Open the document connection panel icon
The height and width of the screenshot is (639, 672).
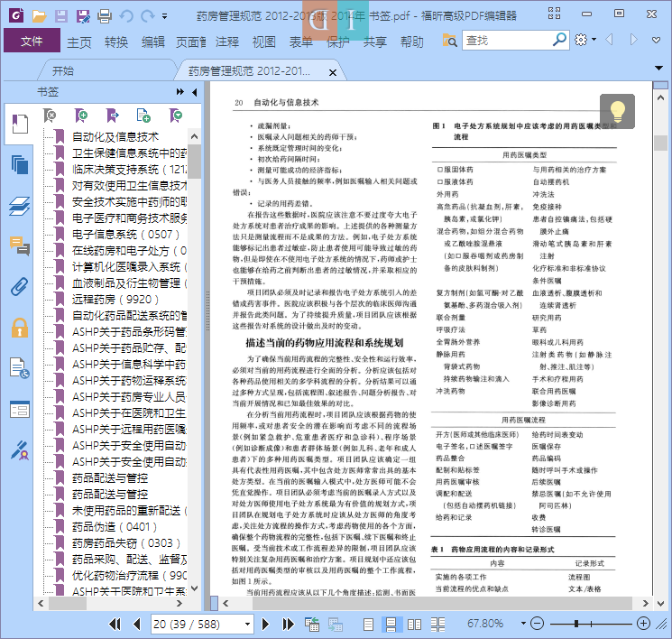19,368
